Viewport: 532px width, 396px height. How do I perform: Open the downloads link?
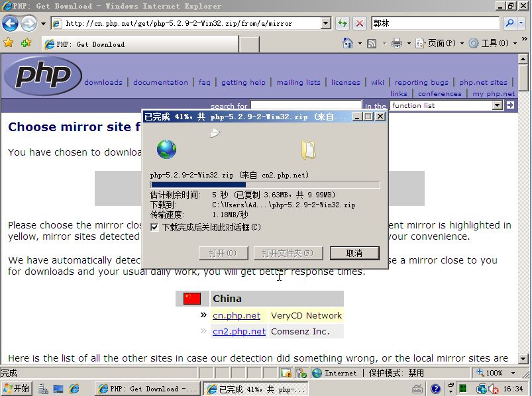tap(103, 82)
